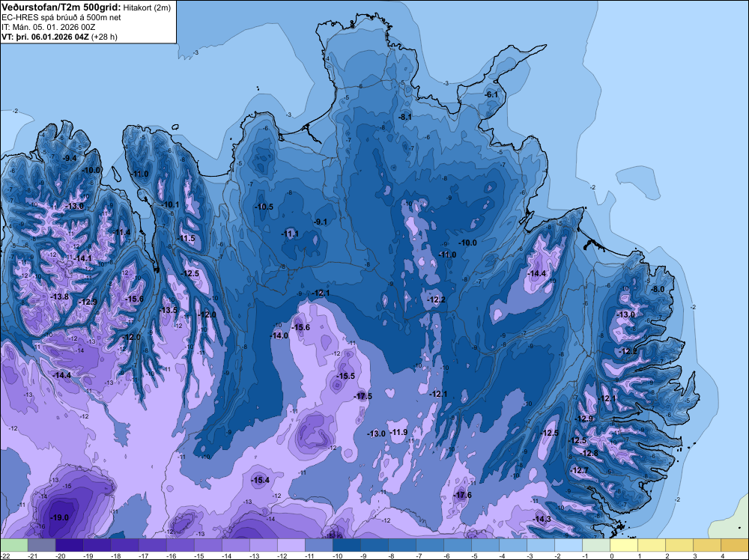Click the -10.5 temperature value
This screenshot has width=749, height=560.
pyautogui.click(x=264, y=207)
